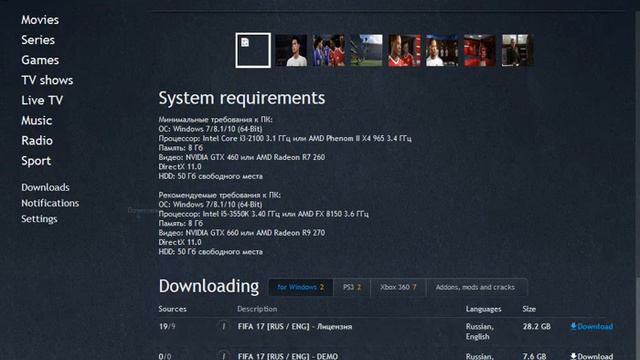Click the 28.2 GB size value
Image resolution: width=640 pixels, height=360 pixels.
coord(536,327)
